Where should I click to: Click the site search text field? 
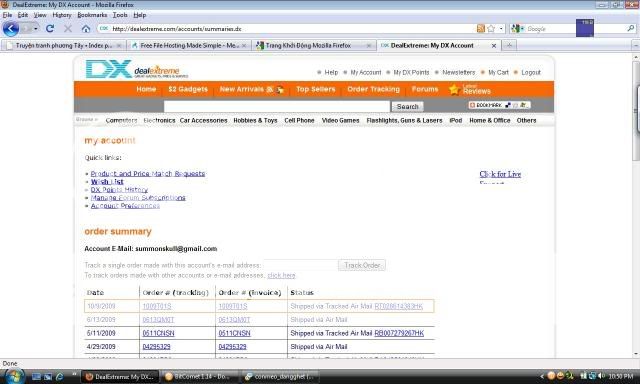pos(277,107)
